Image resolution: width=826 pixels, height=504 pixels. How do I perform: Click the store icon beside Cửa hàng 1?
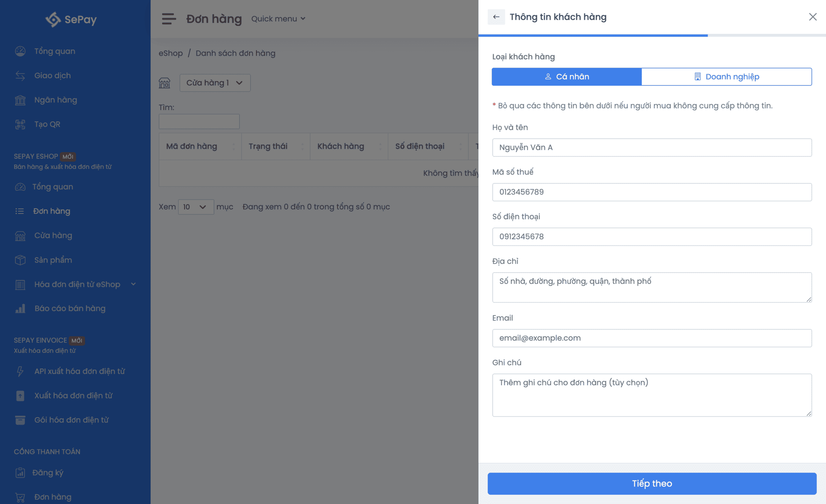(165, 83)
